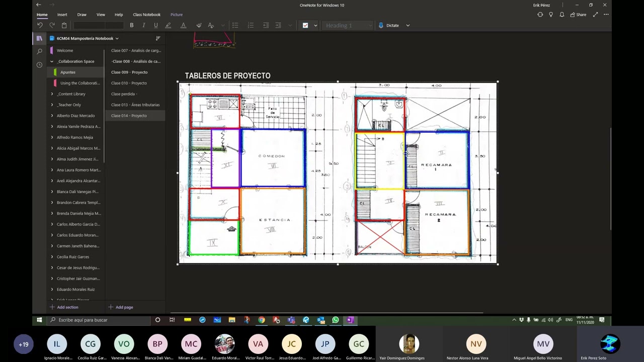The width and height of the screenshot is (644, 362).
Task: Toggle the notebook navigation pane icon
Action: point(39,38)
